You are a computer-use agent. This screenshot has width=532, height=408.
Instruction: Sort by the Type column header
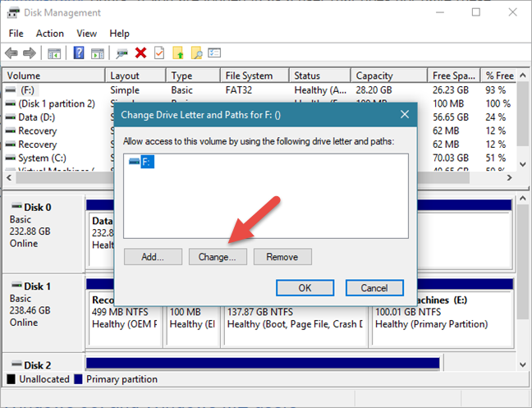pos(193,76)
